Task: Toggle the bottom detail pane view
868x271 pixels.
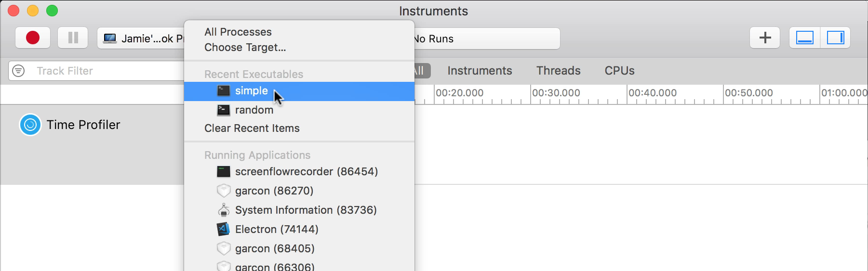Action: [805, 38]
